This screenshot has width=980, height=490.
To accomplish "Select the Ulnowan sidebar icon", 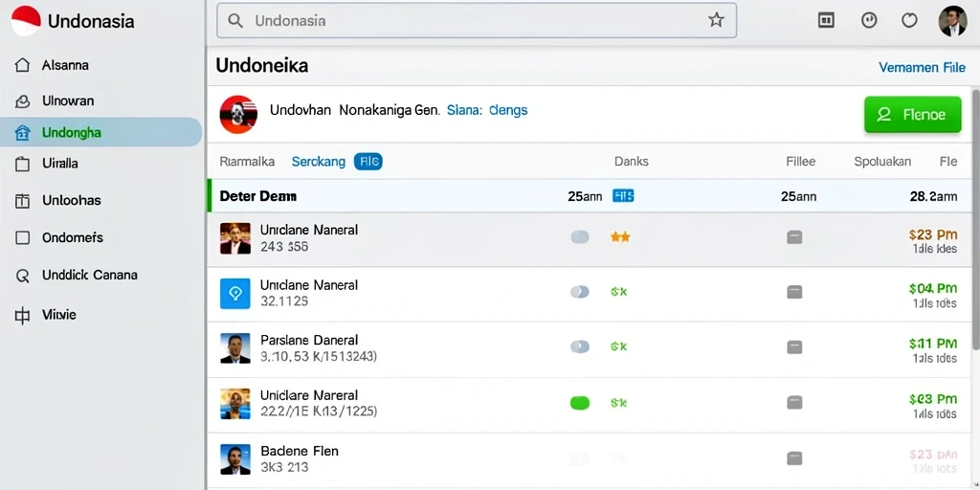I will pos(22,100).
